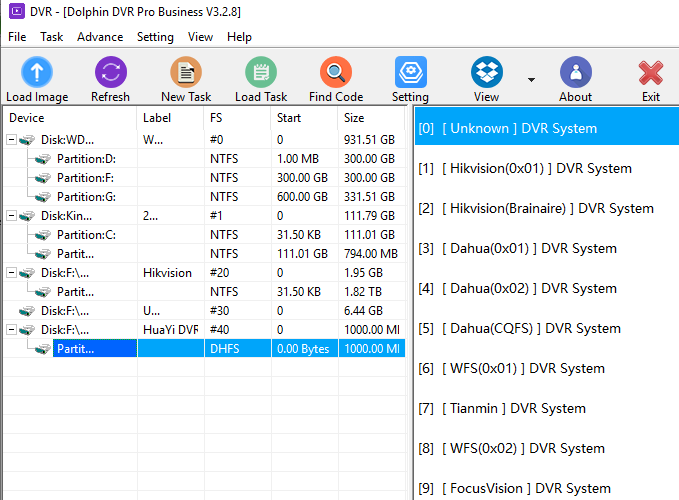
Task: Click the HuaYi DVR label cell
Action: click(x=171, y=330)
